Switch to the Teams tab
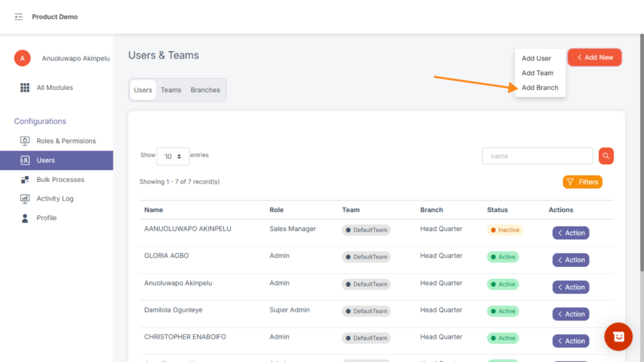The width and height of the screenshot is (644, 362). 170,90
